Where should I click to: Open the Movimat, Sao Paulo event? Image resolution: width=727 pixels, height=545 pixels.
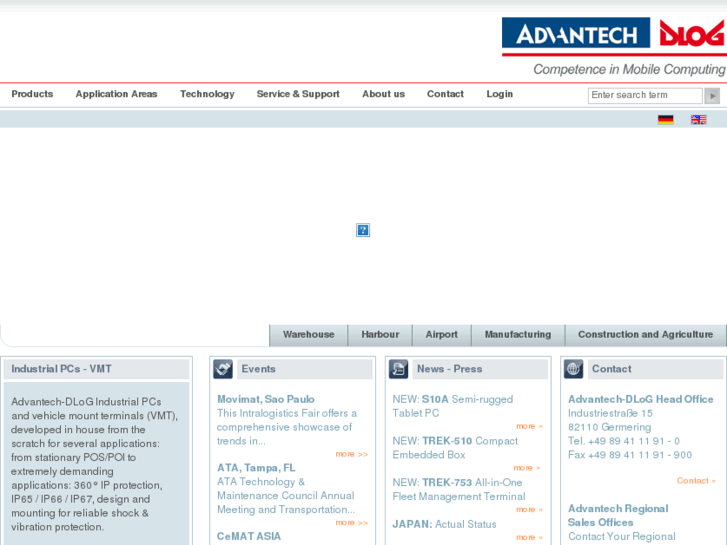266,399
